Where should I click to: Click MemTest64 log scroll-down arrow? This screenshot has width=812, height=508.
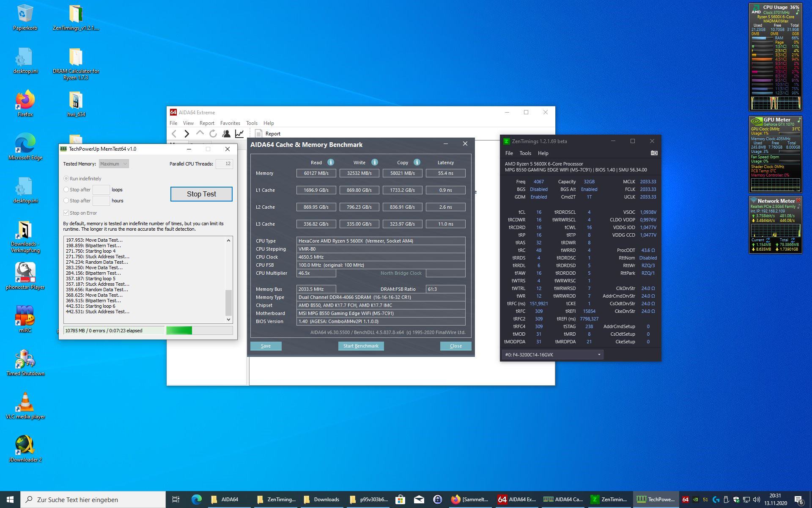point(228,320)
